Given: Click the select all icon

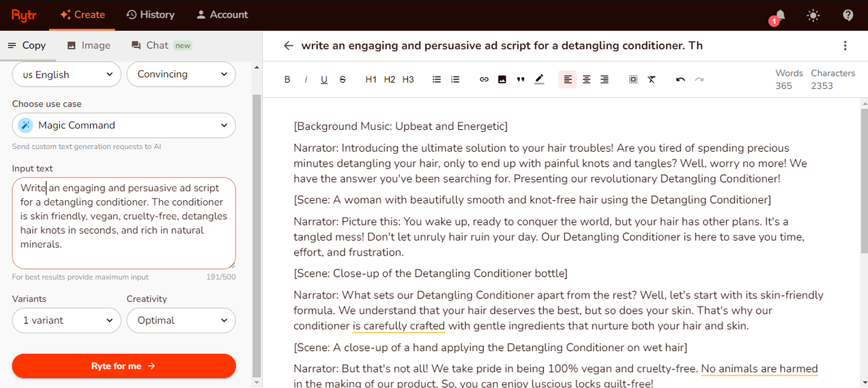Looking at the screenshot, I should [x=633, y=79].
